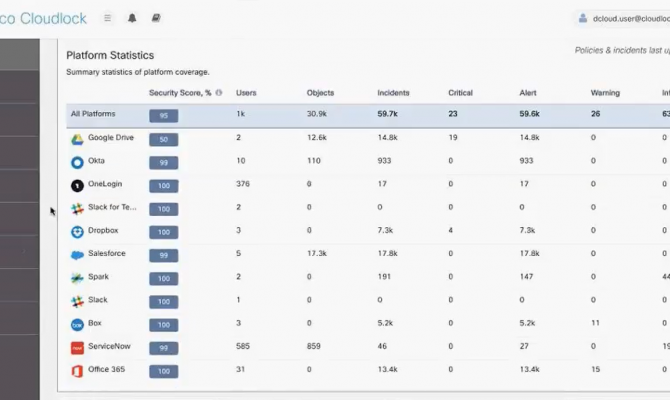670x400 pixels.
Task: Click the Slack for Teams icon
Action: tap(77, 209)
